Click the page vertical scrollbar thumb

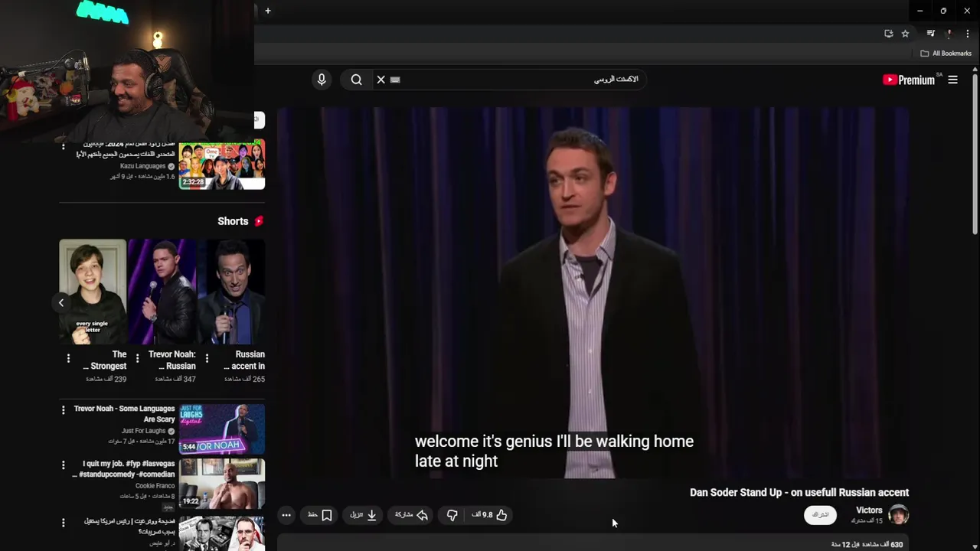tap(975, 155)
